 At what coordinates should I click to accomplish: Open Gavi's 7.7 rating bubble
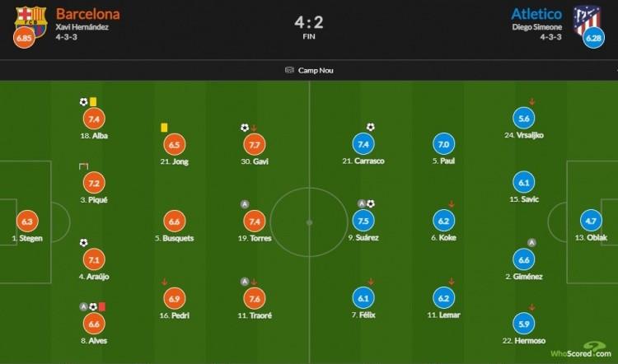(255, 145)
